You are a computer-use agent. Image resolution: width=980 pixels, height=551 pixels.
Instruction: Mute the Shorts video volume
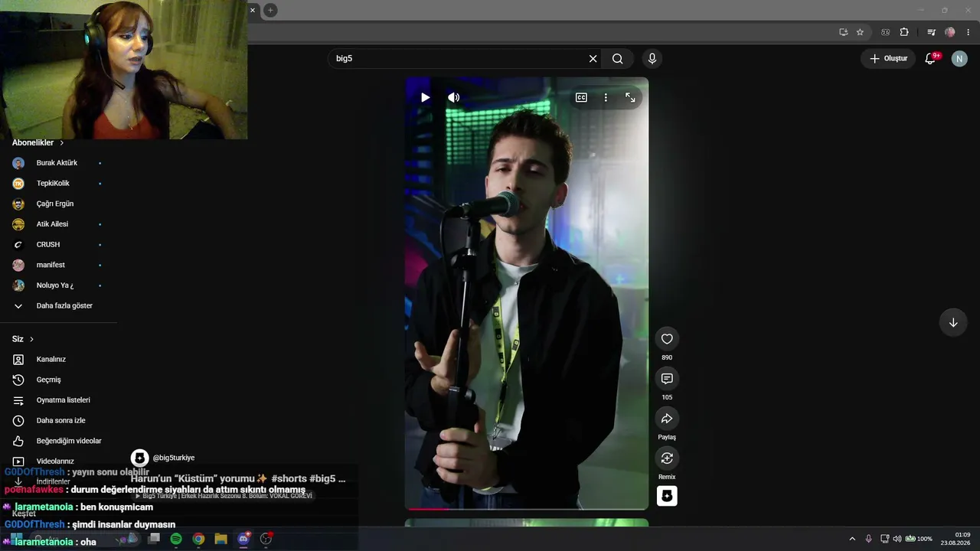pos(454,97)
